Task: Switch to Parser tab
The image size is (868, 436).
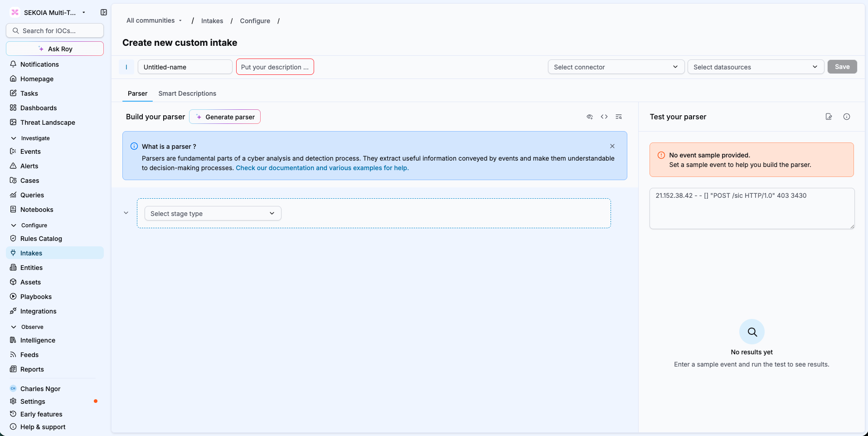Action: click(x=137, y=93)
